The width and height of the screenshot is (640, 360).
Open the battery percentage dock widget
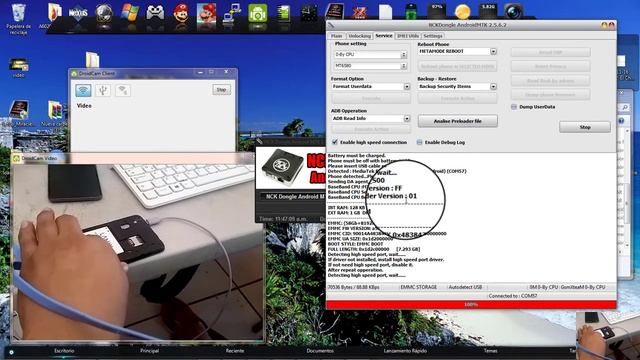pos(437,11)
